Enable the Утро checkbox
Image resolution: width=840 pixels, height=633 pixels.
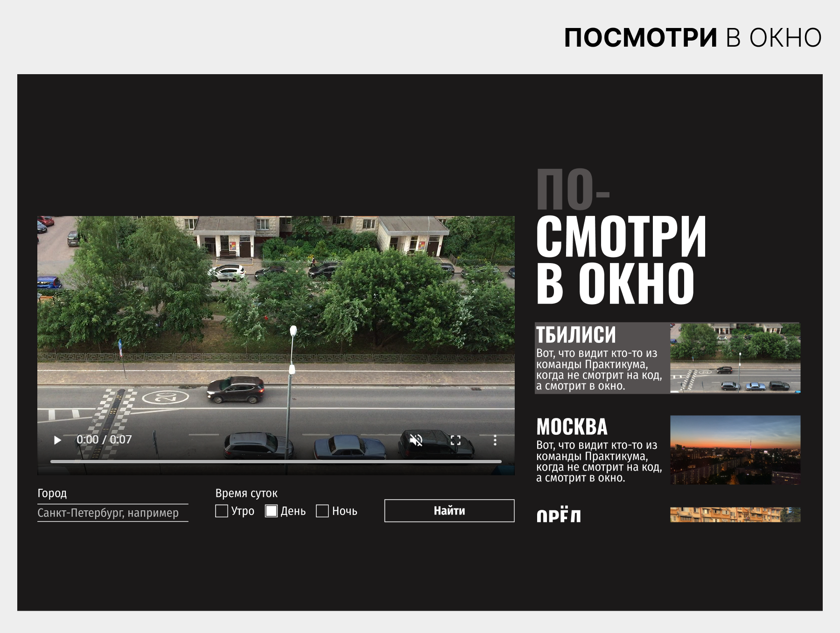tap(222, 511)
